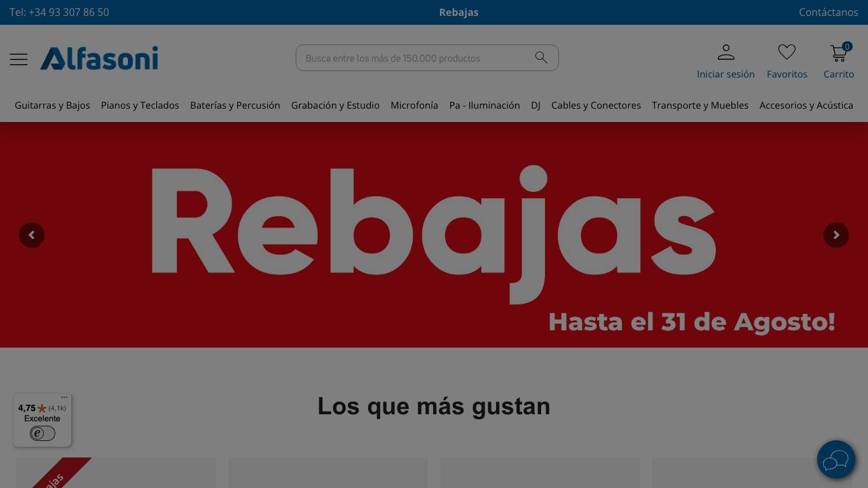The image size is (868, 488).
Task: Open Microfonía category
Action: 415,105
